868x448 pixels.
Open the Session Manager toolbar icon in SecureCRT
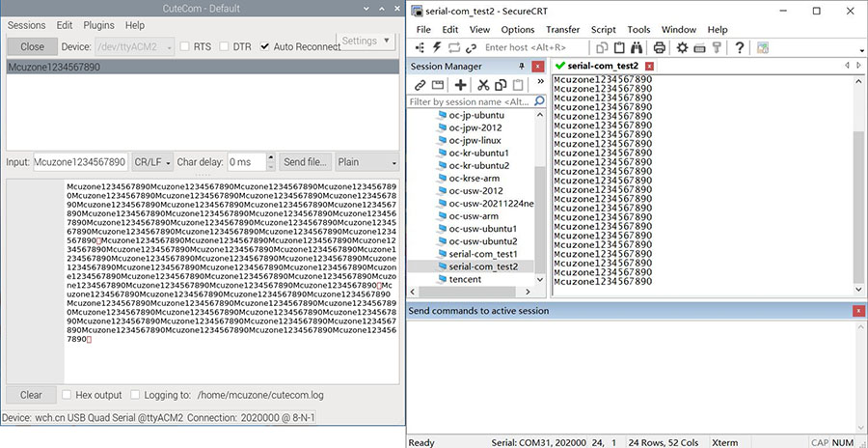[x=420, y=47]
